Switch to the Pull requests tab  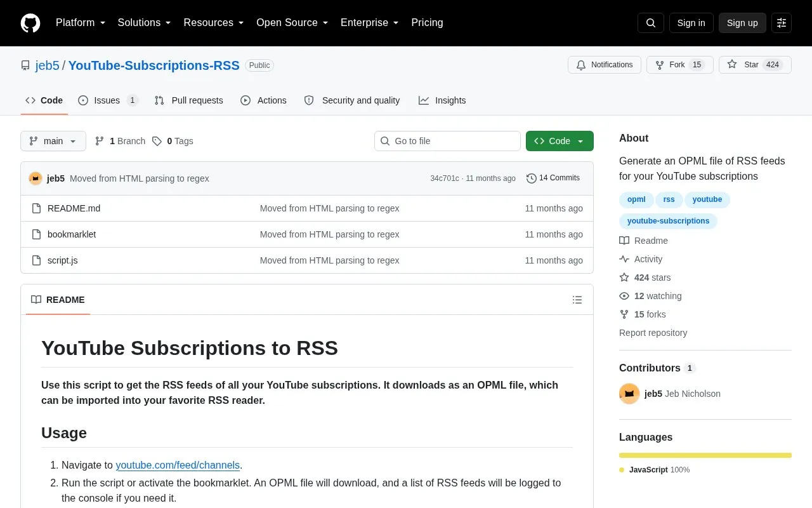[x=188, y=100]
